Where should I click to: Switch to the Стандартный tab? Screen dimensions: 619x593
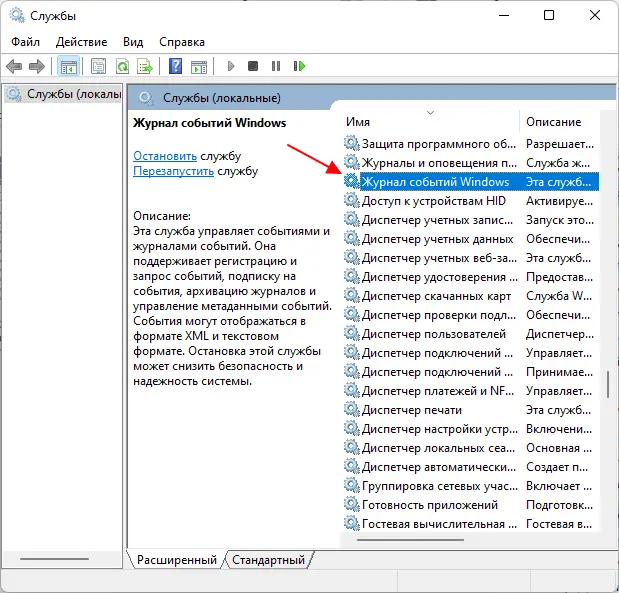click(268, 561)
